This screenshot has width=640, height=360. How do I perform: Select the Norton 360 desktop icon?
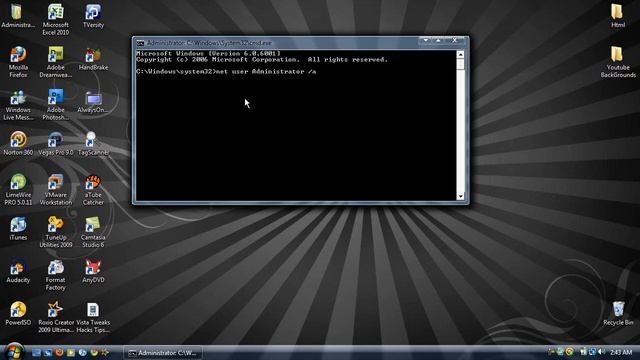click(18, 144)
